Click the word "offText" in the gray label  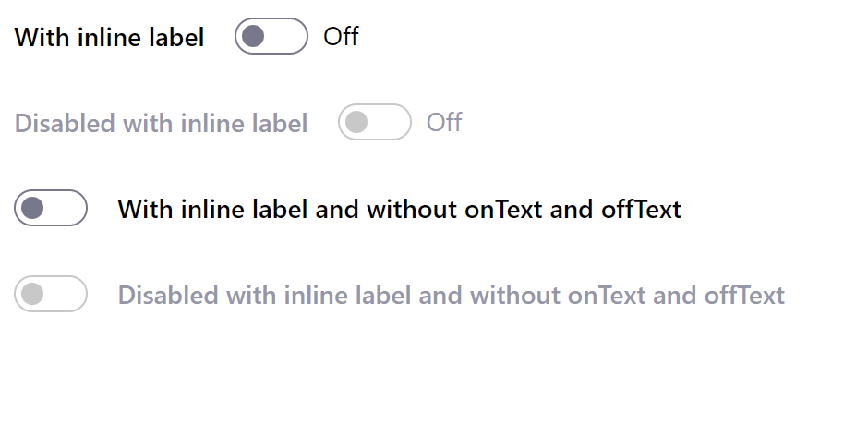click(x=744, y=296)
